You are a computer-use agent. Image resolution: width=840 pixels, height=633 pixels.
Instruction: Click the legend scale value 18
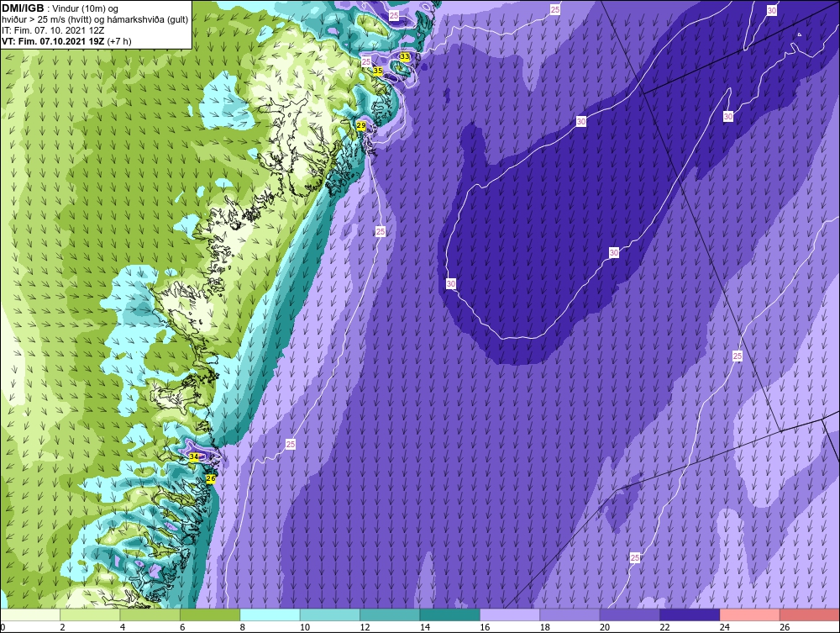tap(545, 627)
